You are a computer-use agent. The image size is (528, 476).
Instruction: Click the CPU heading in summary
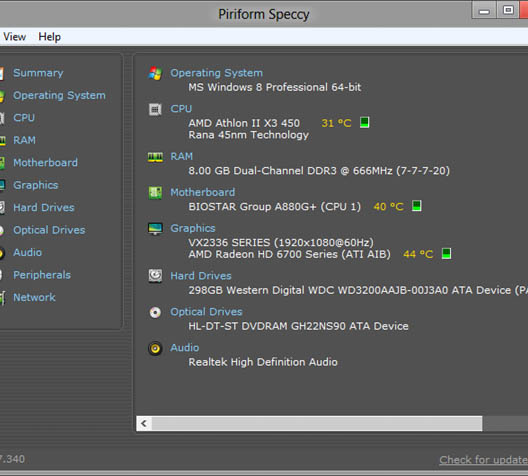(181, 109)
